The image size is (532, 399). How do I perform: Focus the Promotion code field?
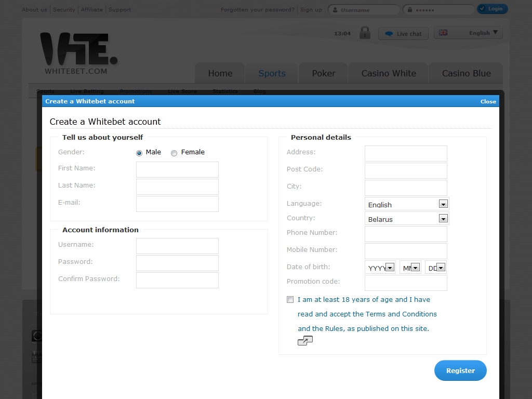(406, 283)
